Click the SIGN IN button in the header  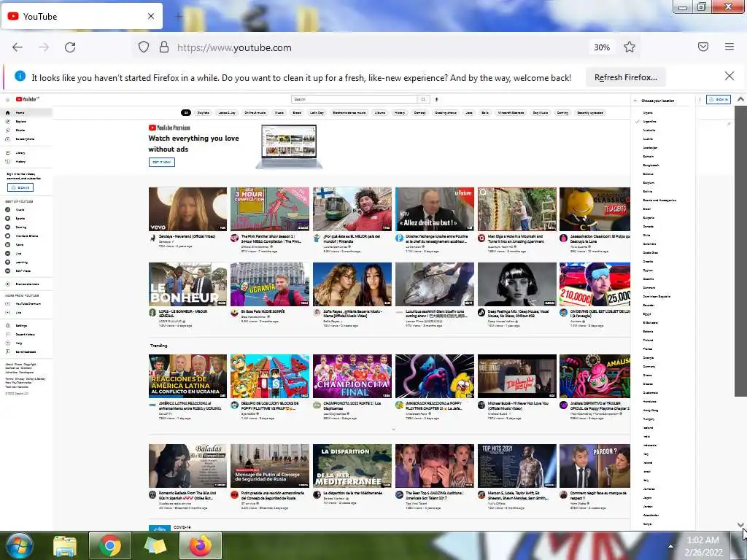(719, 99)
